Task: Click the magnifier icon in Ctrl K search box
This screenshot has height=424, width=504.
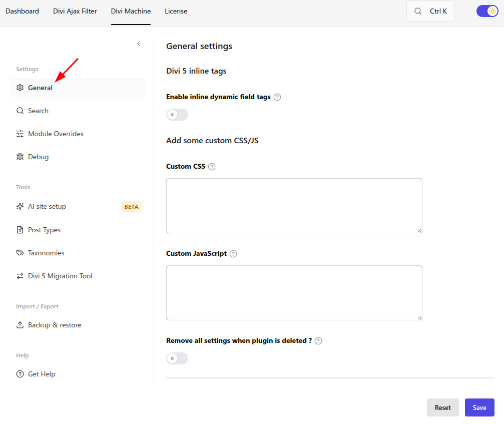Action: tap(418, 11)
